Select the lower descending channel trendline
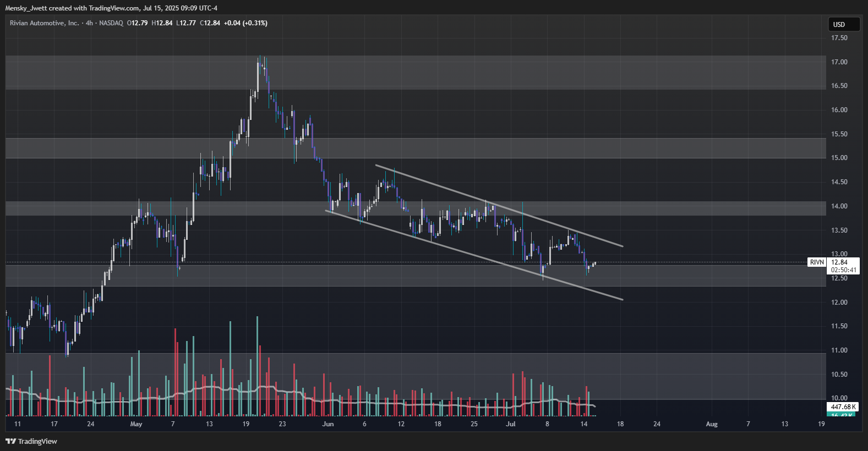 474,255
